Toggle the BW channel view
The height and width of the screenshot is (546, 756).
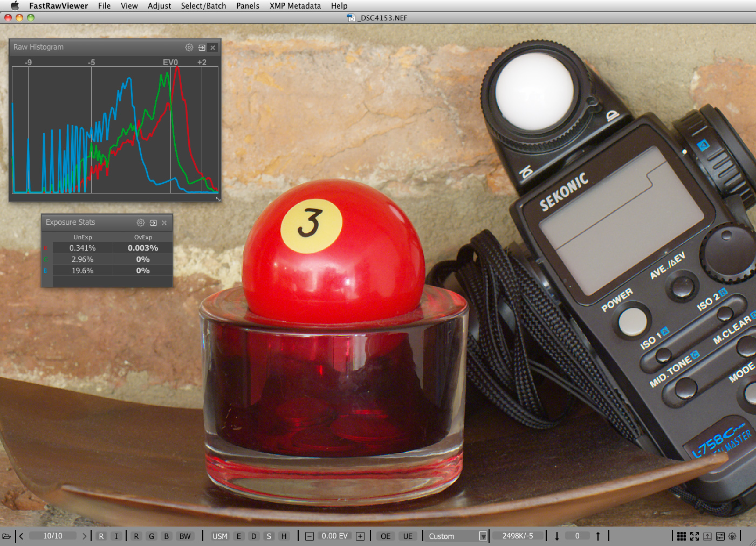coord(185,536)
